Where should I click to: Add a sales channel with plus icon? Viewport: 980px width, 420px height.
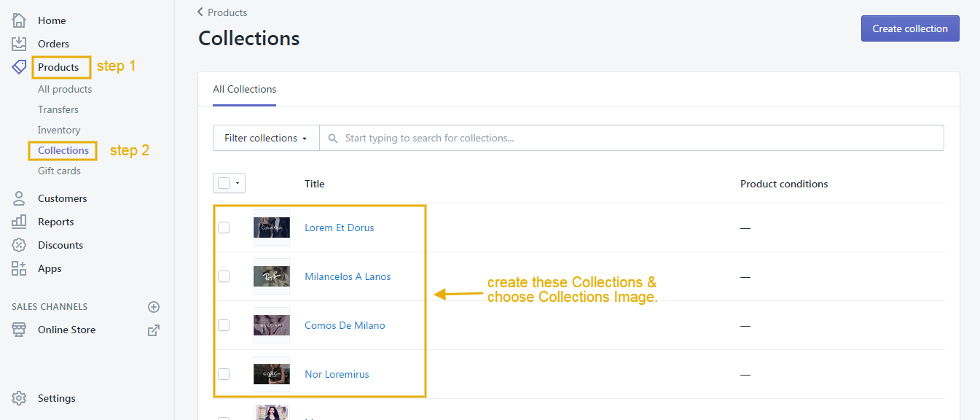click(154, 307)
